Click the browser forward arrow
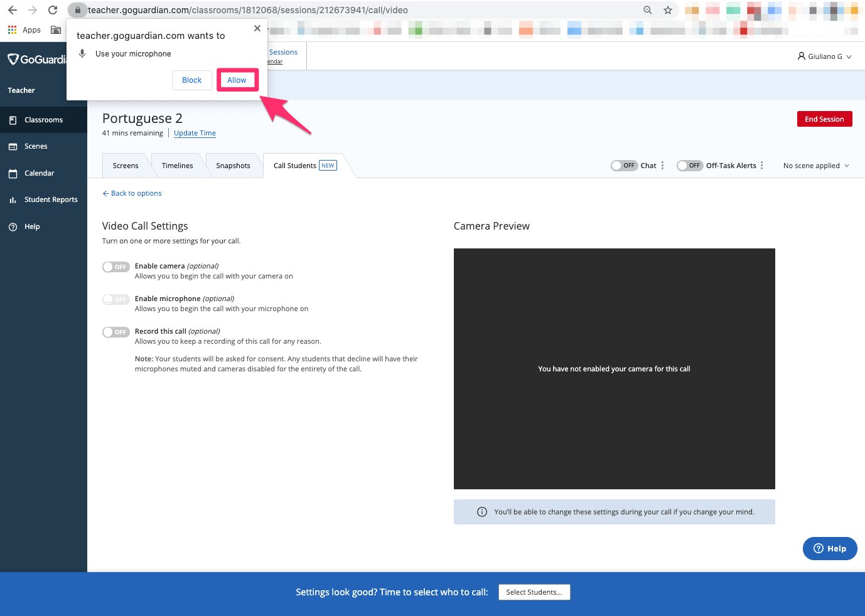 click(x=33, y=10)
